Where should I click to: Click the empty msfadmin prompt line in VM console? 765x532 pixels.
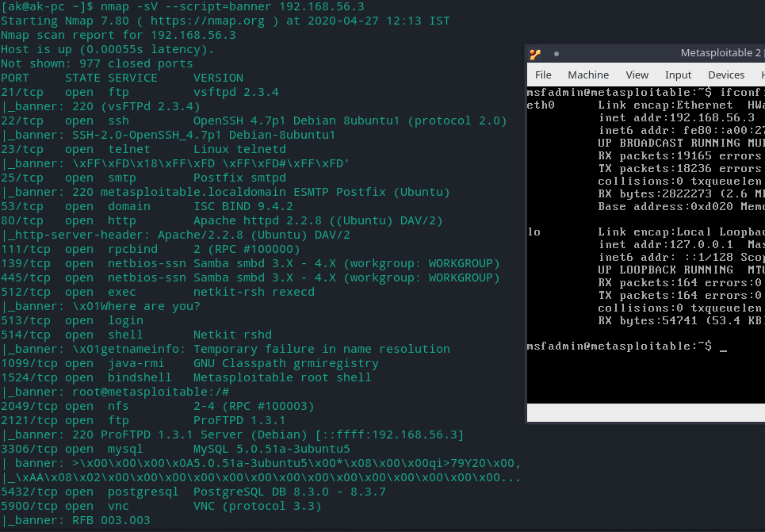point(627,346)
